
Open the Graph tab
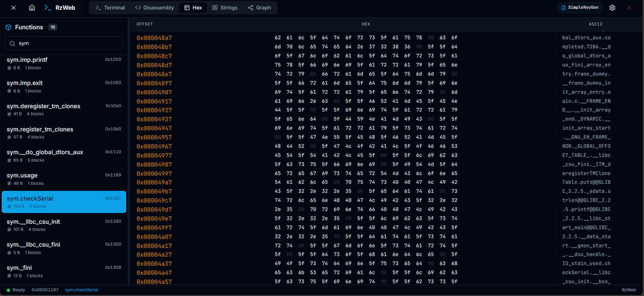pos(260,8)
